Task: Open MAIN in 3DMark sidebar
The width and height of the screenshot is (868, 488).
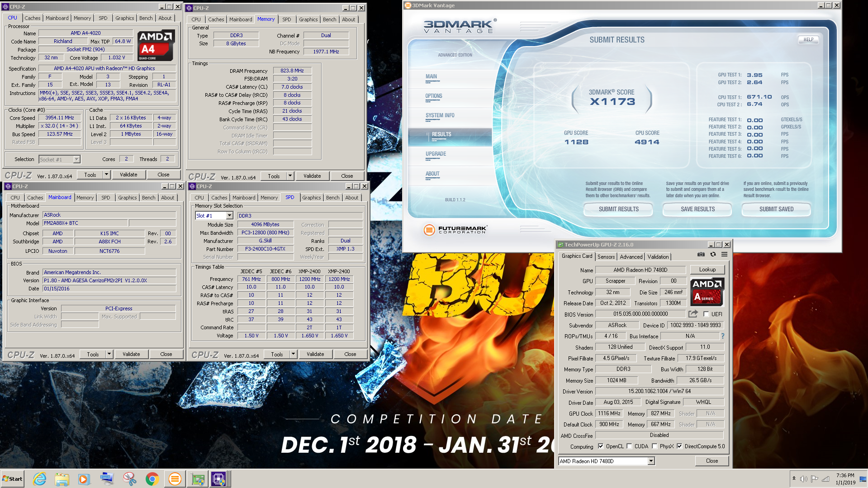Action: (431, 77)
